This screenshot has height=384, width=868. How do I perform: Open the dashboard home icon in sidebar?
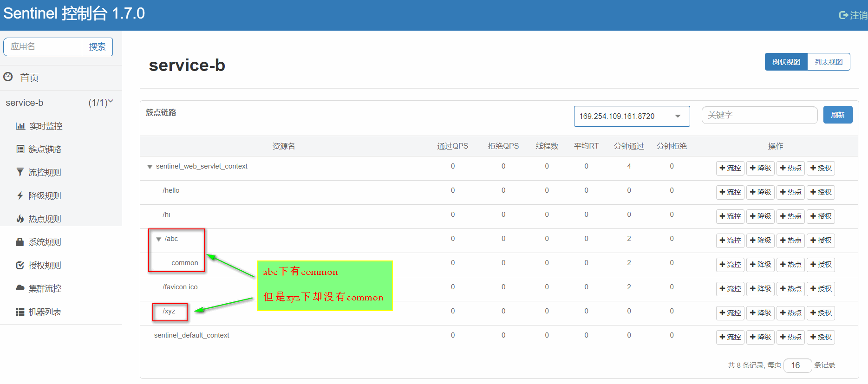(x=8, y=77)
